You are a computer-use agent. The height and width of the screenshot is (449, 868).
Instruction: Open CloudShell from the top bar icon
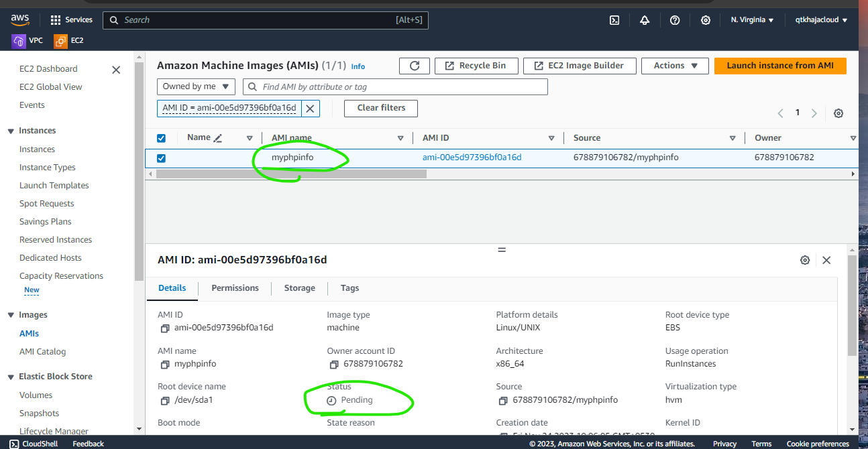click(614, 20)
